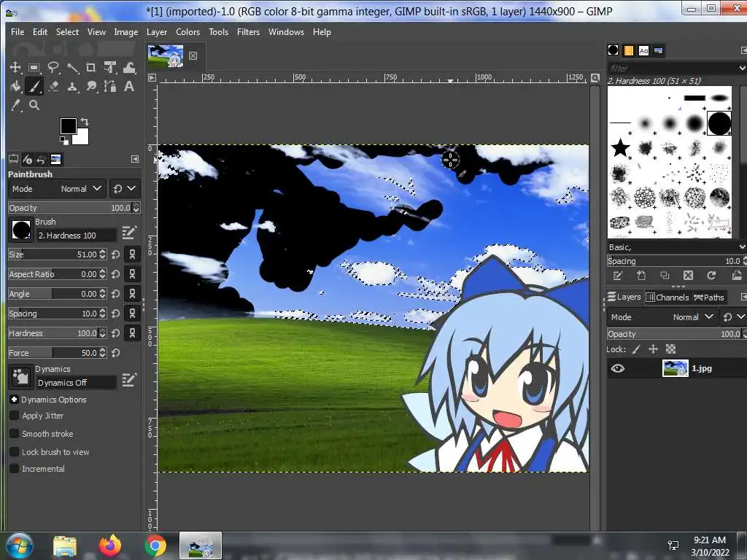Toggle link Size to brush default

pos(132,254)
